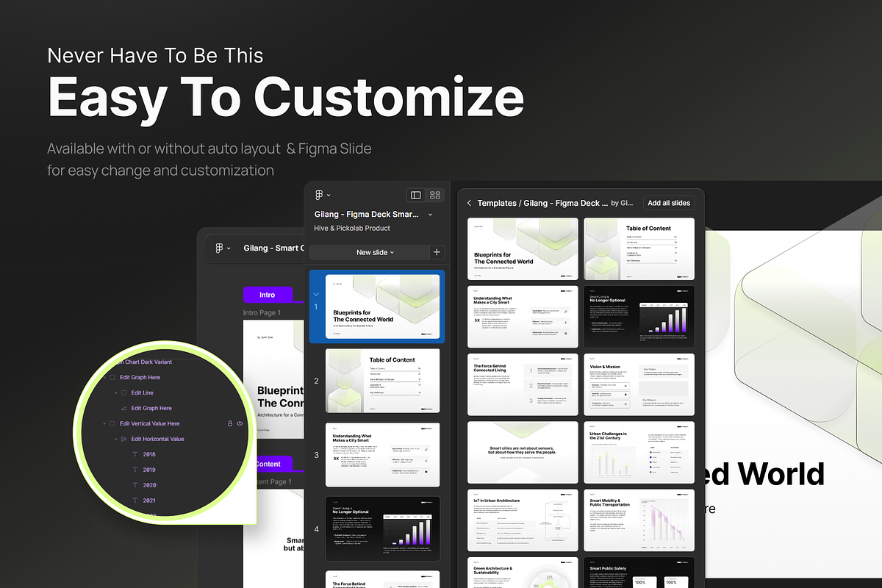
Task: Click the Templates breadcrumb text
Action: click(497, 203)
